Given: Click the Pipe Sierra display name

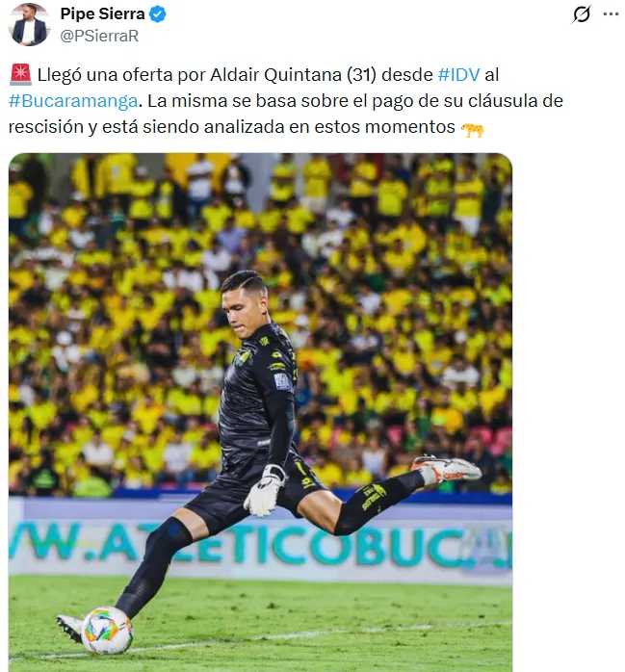Looking at the screenshot, I should tap(102, 13).
